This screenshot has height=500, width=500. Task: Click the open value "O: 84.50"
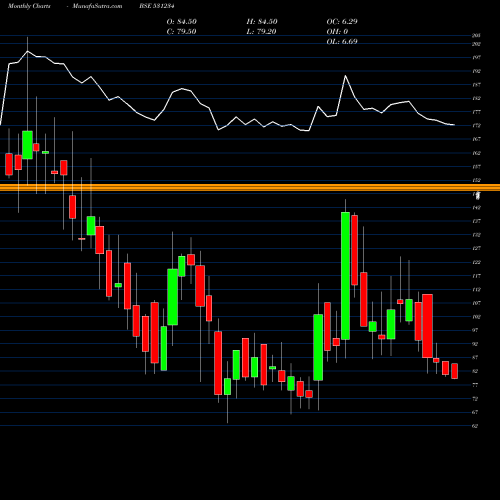pos(182,22)
